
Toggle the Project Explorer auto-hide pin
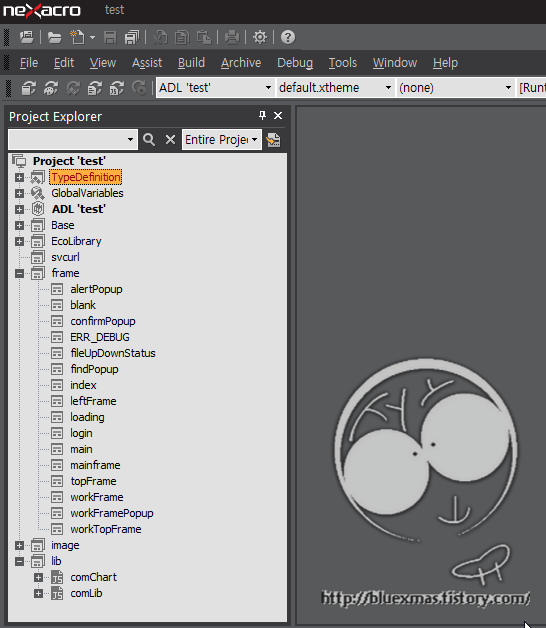coord(262,116)
